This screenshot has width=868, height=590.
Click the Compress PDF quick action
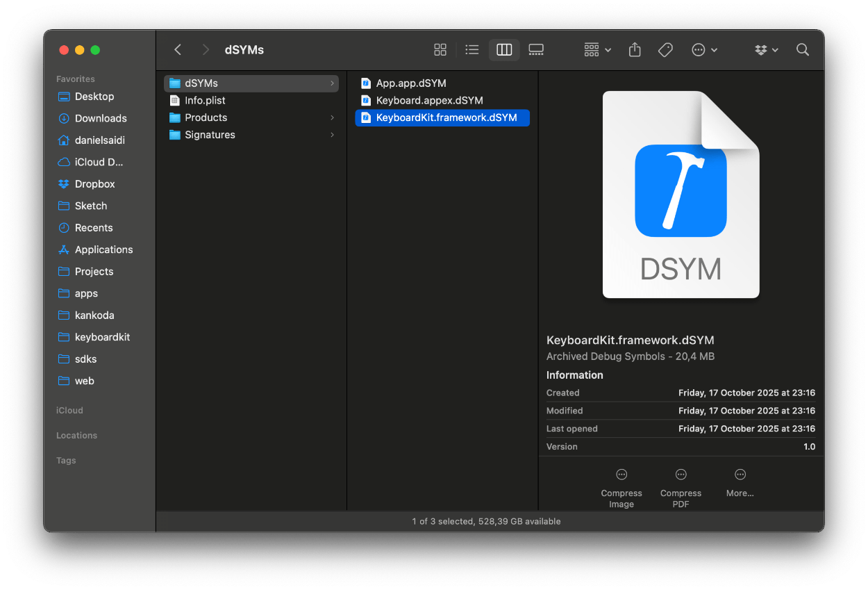681,486
